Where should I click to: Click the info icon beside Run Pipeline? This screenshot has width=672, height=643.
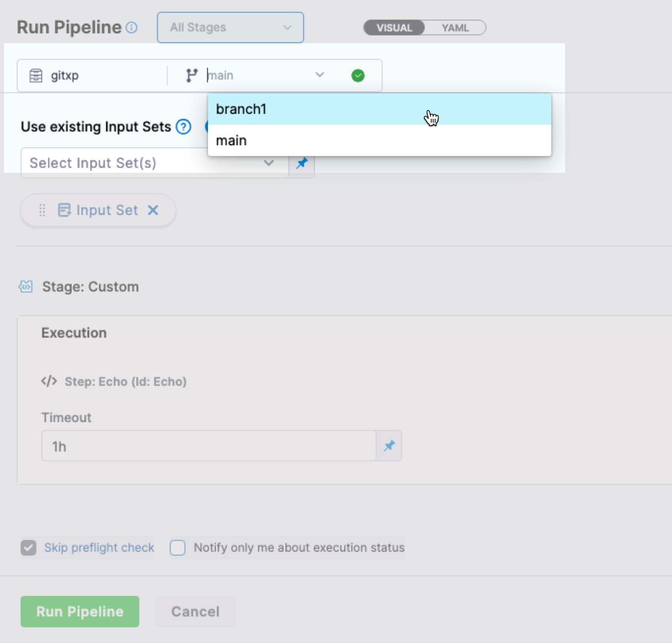[131, 27]
